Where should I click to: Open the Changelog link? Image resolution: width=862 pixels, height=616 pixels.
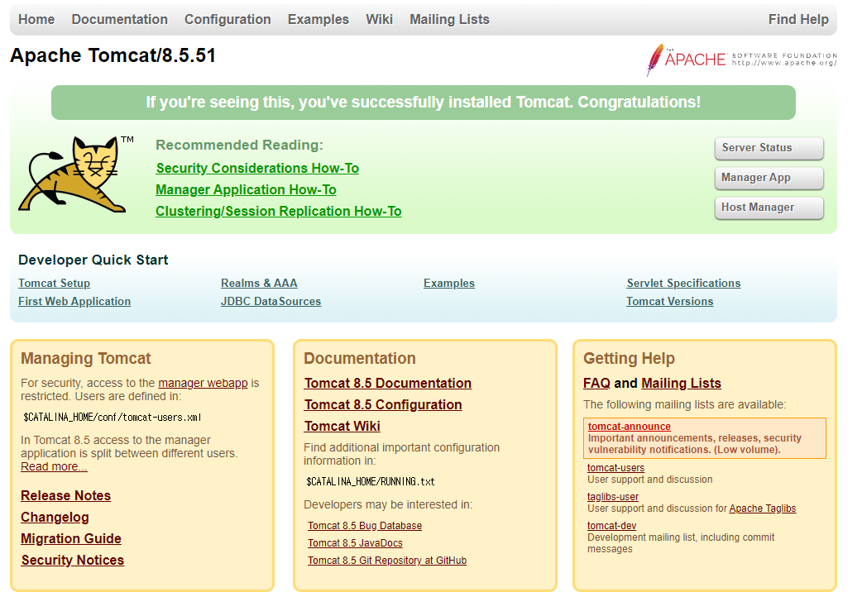pyautogui.click(x=55, y=517)
